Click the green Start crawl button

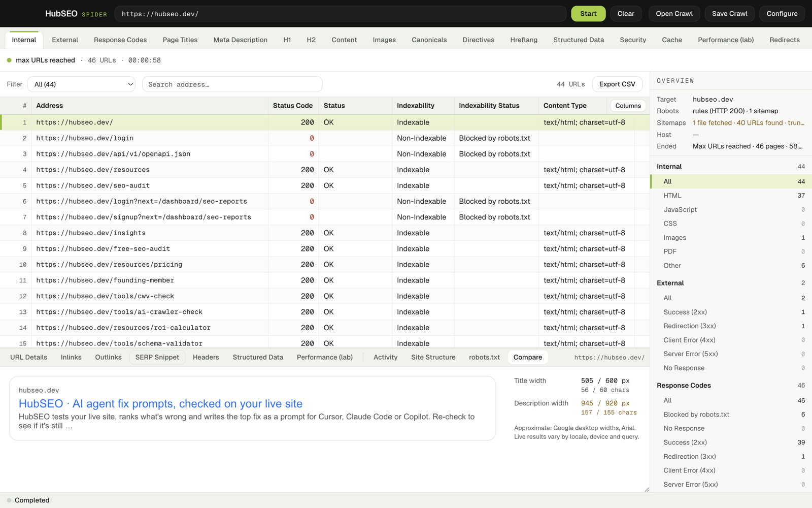pos(588,14)
